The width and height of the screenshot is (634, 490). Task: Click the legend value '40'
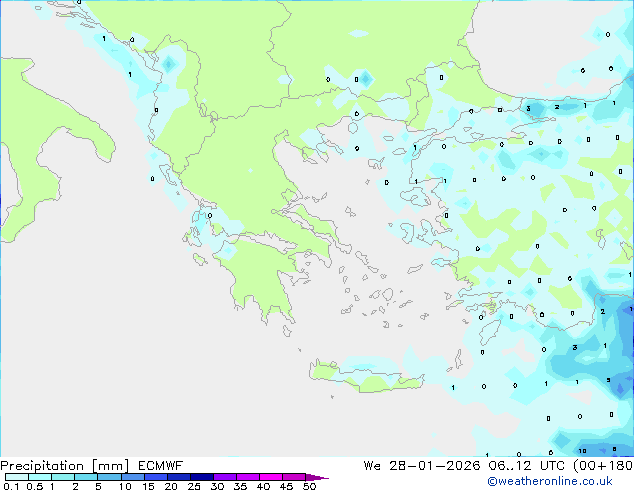click(x=263, y=486)
